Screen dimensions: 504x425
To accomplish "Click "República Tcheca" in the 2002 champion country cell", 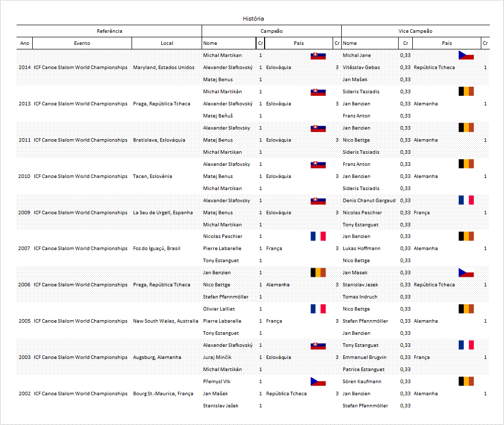I will [x=286, y=394].
